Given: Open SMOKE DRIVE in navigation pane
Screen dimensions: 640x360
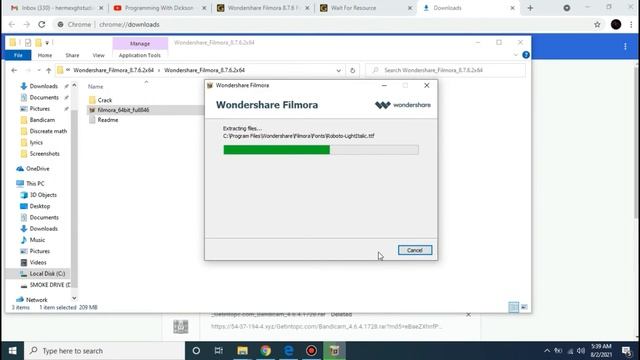Looking at the screenshot, I should (x=50, y=285).
